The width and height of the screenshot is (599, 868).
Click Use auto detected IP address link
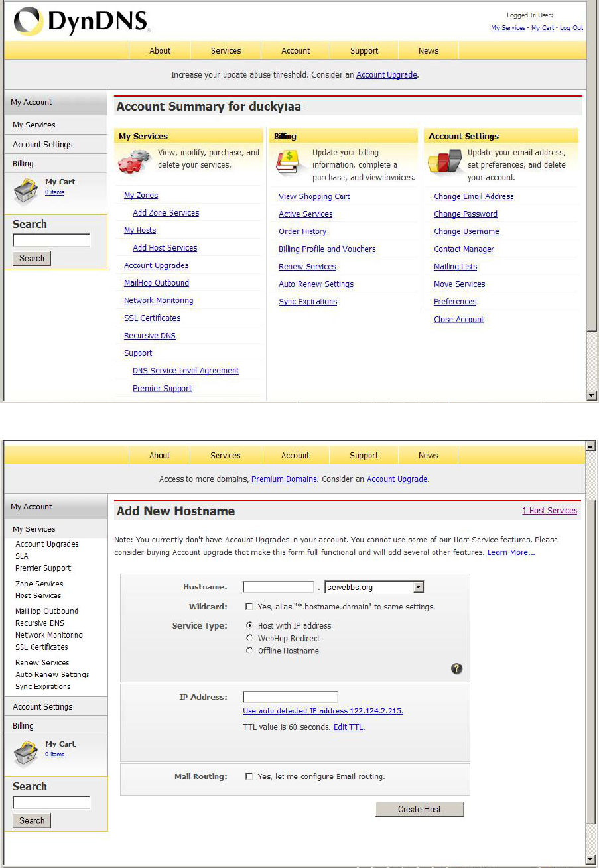pos(323,710)
